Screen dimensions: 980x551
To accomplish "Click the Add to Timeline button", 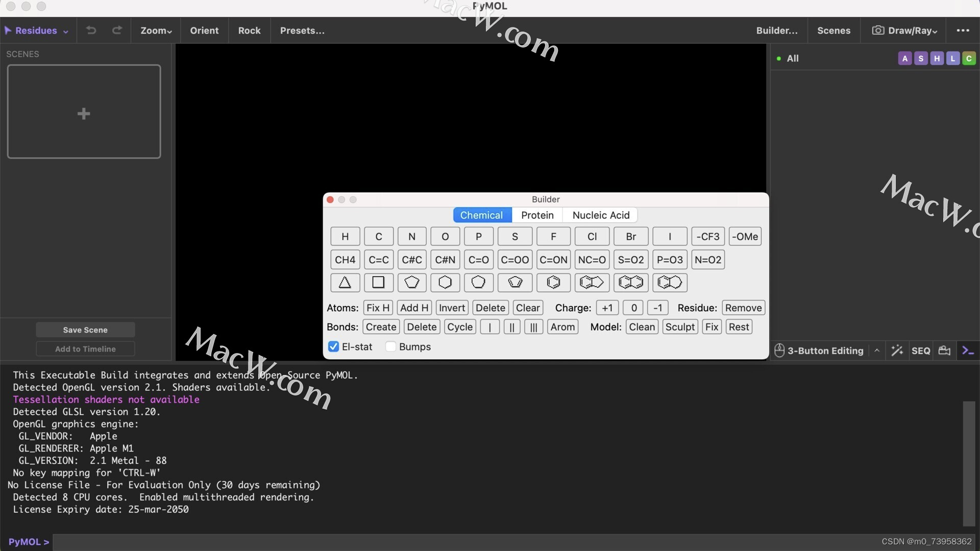I will click(x=85, y=349).
